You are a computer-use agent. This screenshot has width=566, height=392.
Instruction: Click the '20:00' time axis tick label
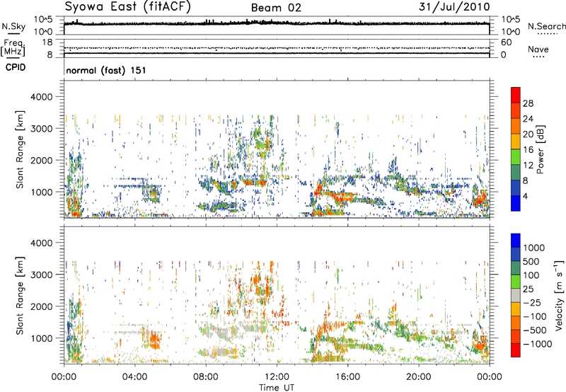pyautogui.click(x=418, y=377)
